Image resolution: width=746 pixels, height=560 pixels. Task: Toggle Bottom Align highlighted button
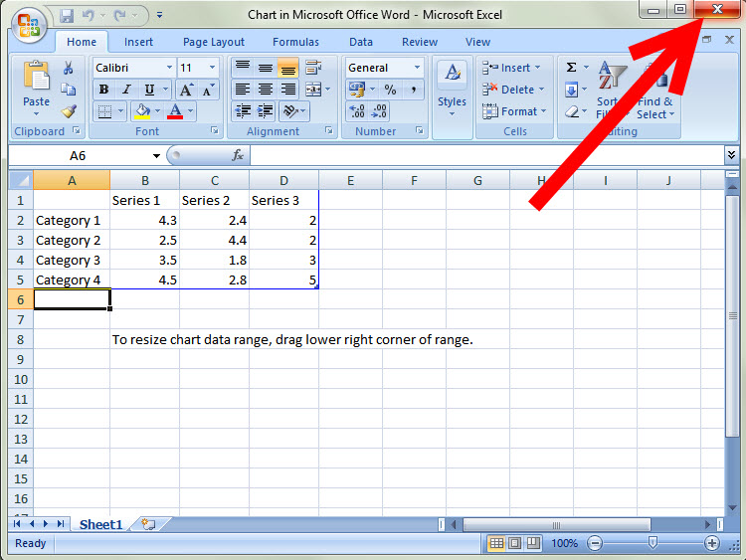[287, 67]
